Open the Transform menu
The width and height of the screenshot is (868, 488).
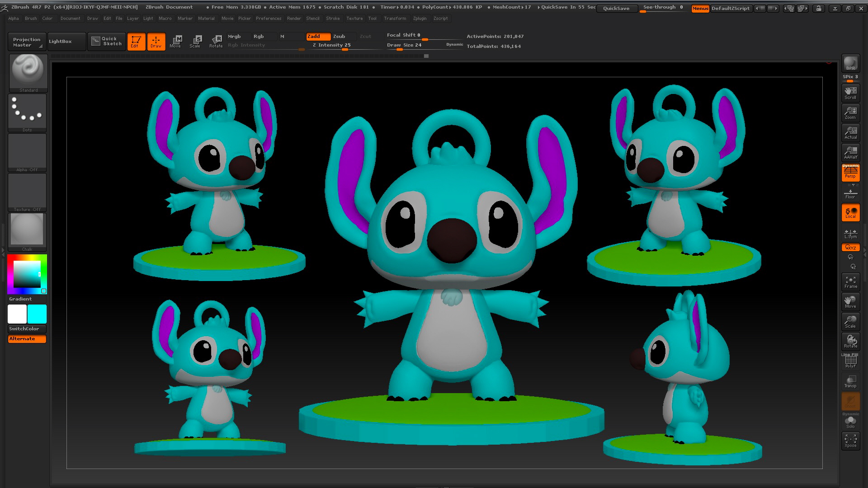point(395,19)
